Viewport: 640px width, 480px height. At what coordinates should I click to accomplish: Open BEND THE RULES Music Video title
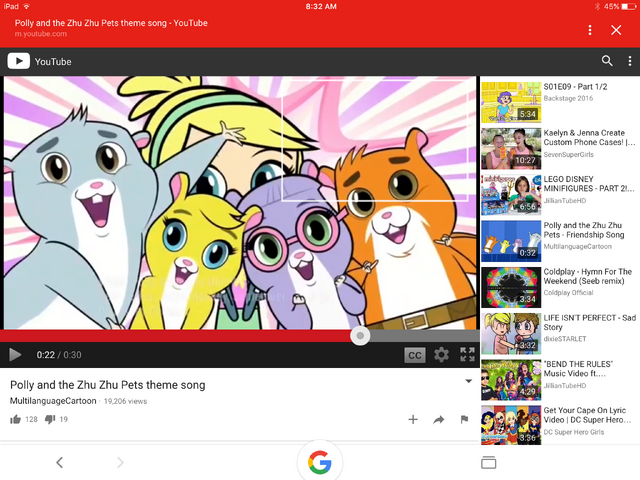578,369
